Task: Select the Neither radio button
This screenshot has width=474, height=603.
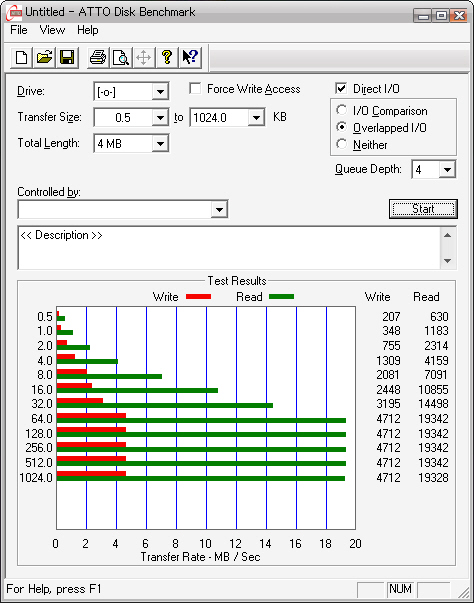Action: point(341,144)
